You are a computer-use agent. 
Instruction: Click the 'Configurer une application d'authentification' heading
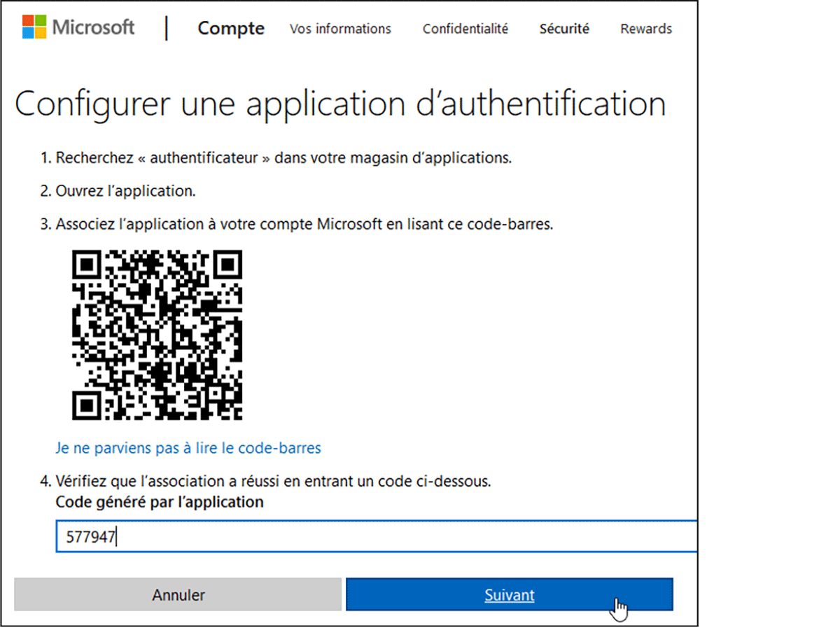coord(340,104)
